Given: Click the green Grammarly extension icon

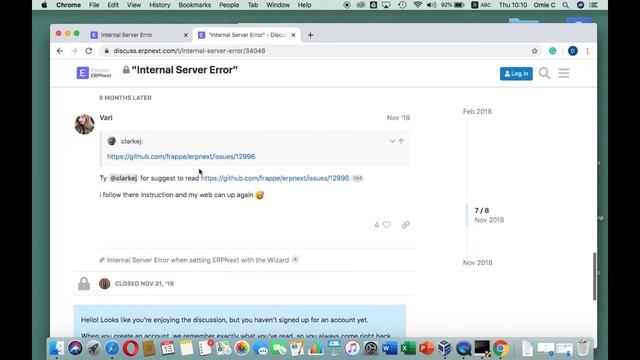Looking at the screenshot, I should (x=552, y=51).
